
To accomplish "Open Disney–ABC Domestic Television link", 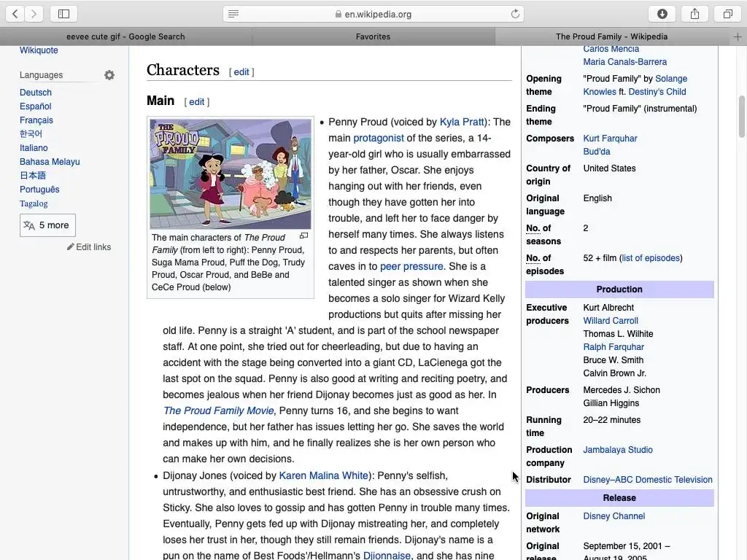I will [648, 480].
